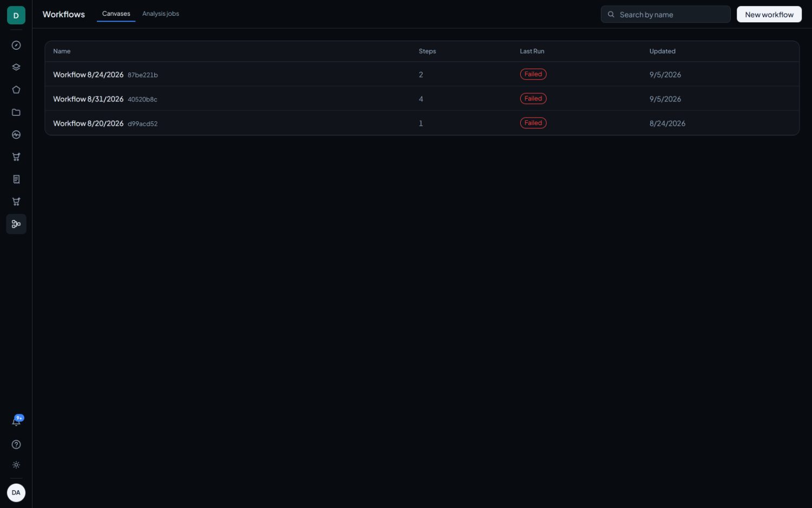The height and width of the screenshot is (508, 812).
Task: Focus the Search by name field
Action: pos(666,15)
